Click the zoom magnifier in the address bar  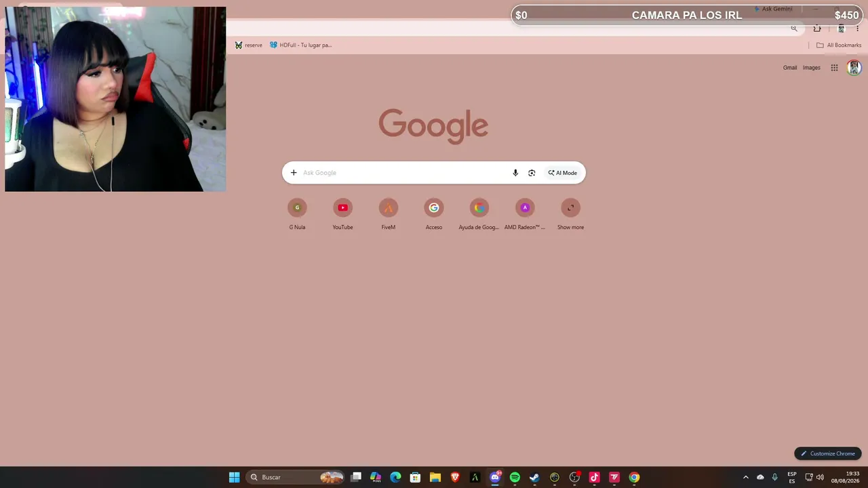coord(794,28)
